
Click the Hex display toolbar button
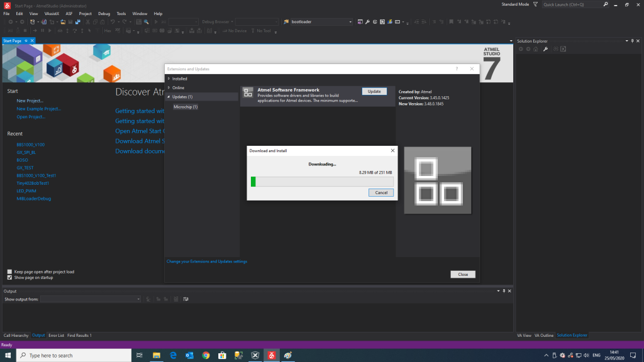point(108,31)
